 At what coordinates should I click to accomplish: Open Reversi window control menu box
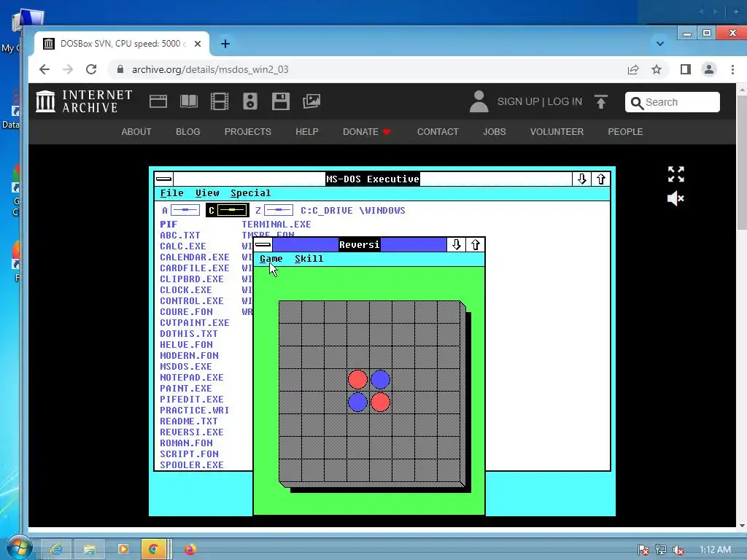click(263, 245)
